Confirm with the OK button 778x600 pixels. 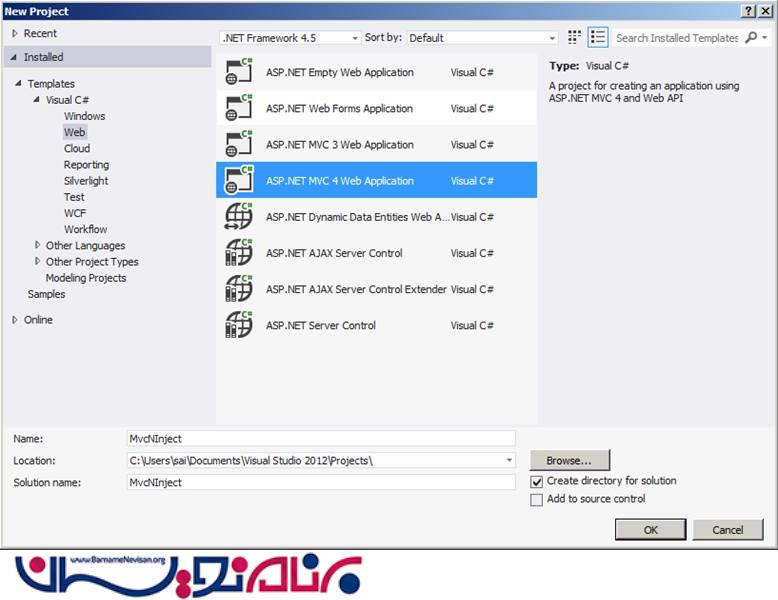(650, 530)
